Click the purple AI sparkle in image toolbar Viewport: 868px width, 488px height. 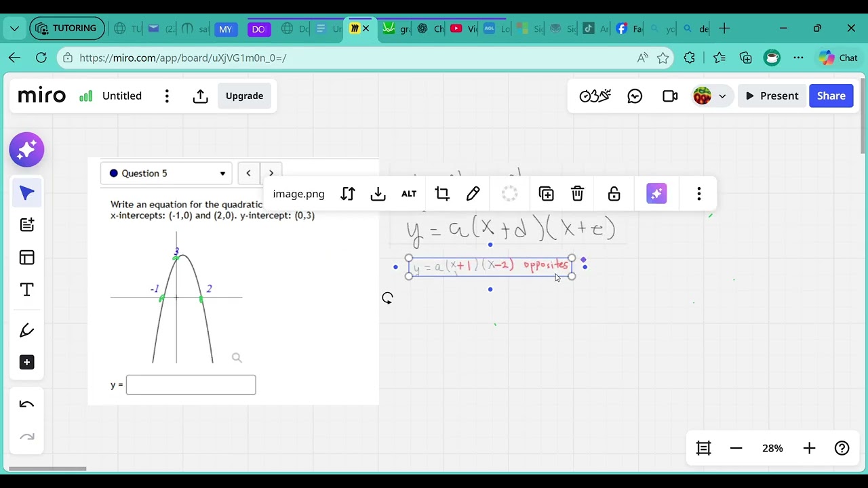pos(656,194)
